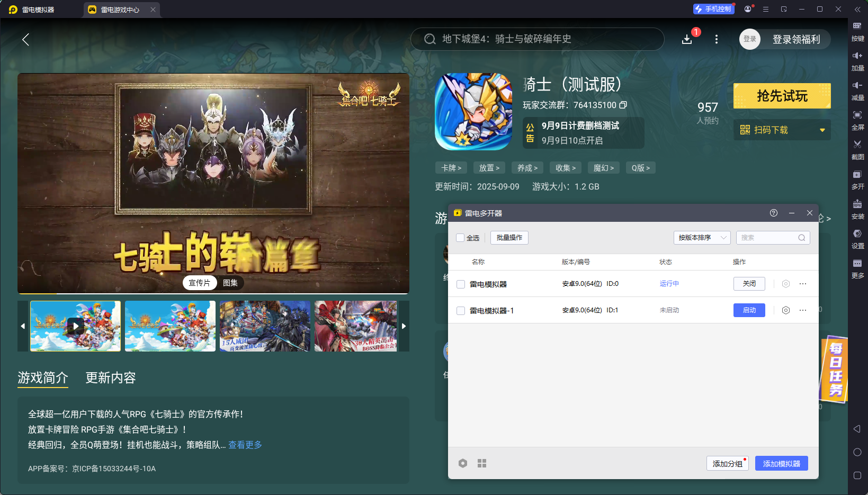This screenshot has height=495, width=868.
Task: Focus the game search box at top
Action: 538,39
